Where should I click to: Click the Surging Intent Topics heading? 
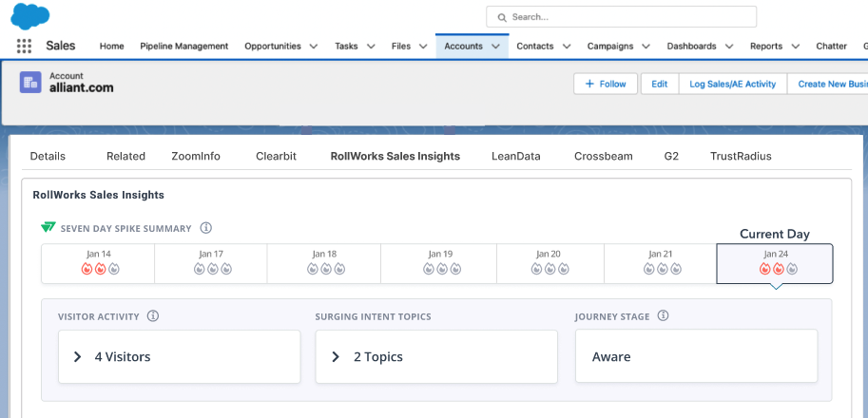click(373, 316)
